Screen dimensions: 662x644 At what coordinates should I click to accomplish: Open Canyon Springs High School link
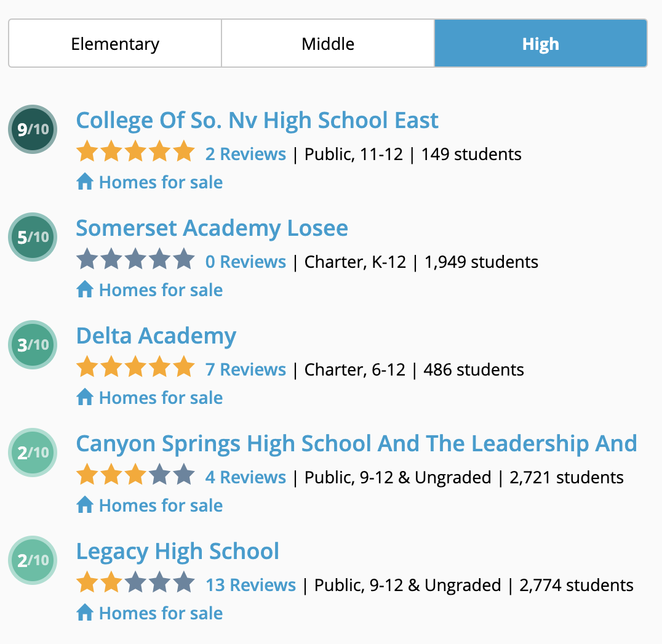pyautogui.click(x=356, y=444)
